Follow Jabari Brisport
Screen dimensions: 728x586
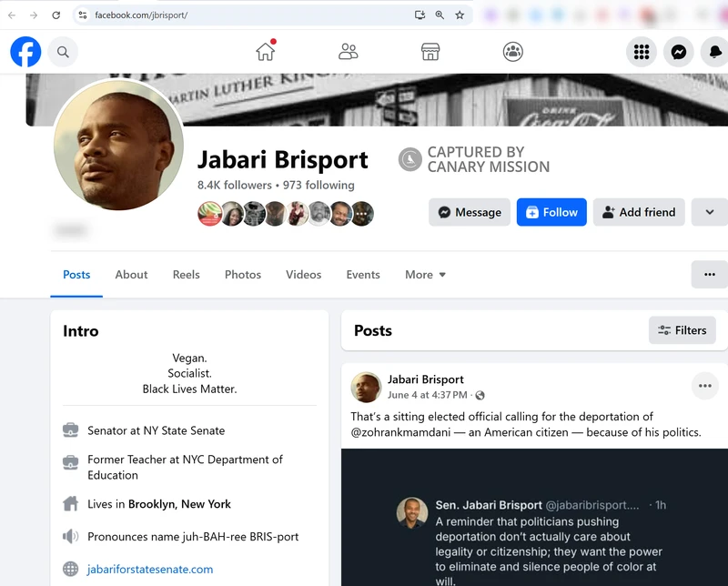tap(551, 212)
